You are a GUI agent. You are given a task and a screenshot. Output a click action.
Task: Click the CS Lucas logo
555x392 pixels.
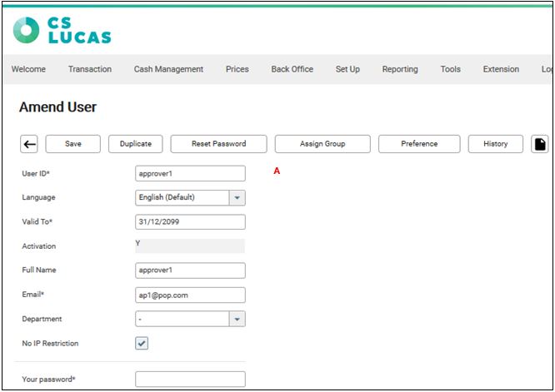tap(62, 30)
